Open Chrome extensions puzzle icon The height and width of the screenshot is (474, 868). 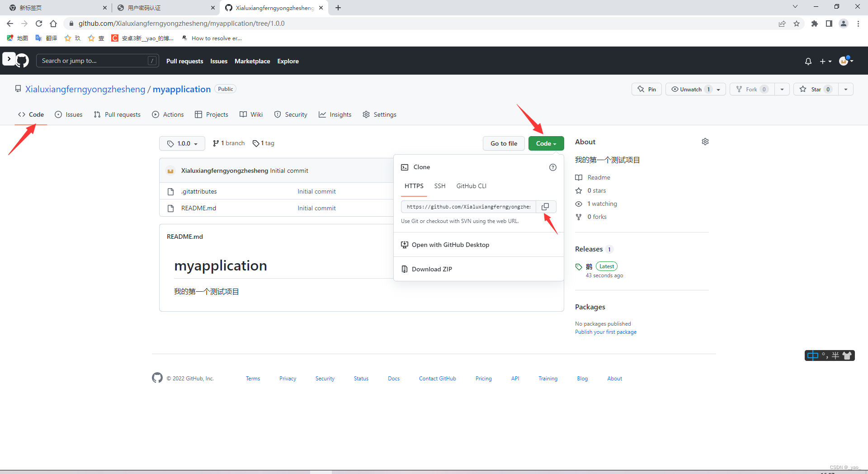[x=815, y=24]
